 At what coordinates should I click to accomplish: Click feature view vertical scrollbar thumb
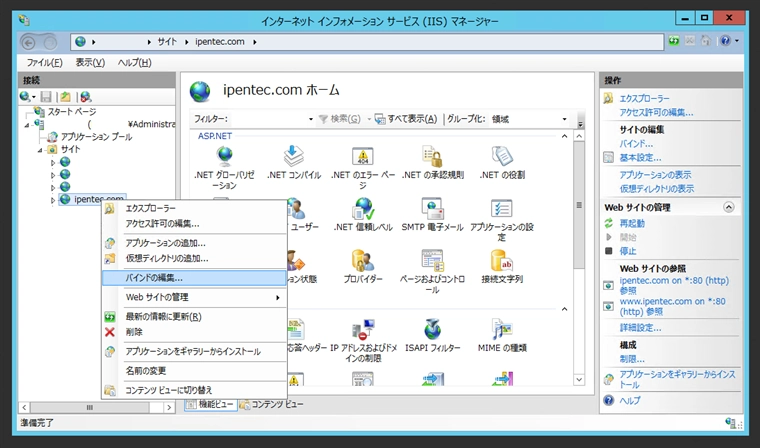(579, 206)
